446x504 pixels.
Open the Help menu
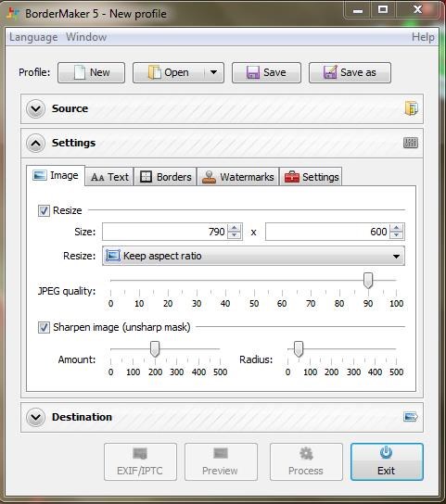423,37
